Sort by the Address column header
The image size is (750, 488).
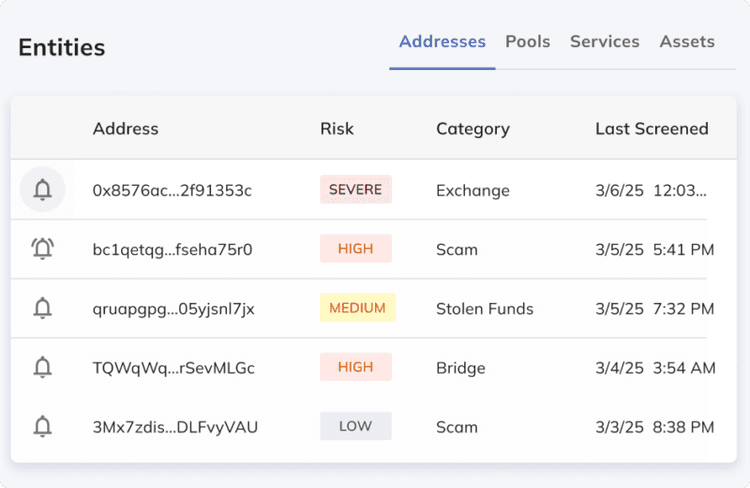tap(125, 129)
